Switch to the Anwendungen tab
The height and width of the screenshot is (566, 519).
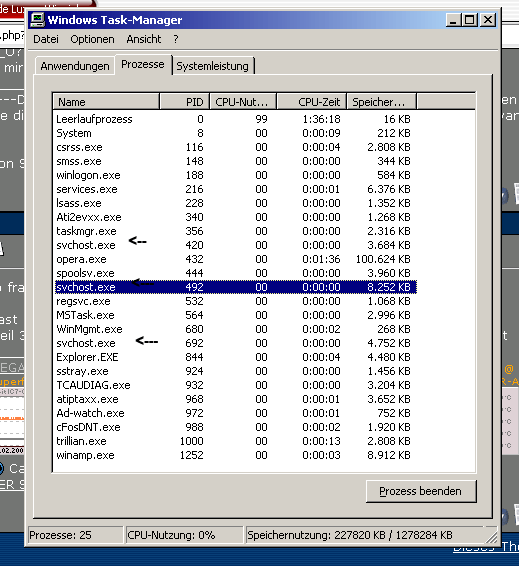click(x=75, y=66)
